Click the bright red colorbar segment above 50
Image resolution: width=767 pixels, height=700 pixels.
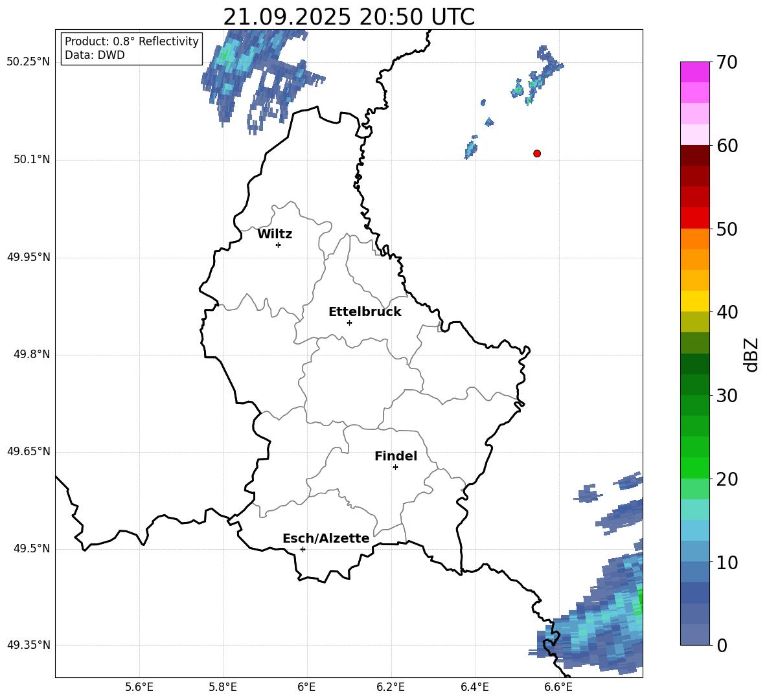(x=694, y=218)
